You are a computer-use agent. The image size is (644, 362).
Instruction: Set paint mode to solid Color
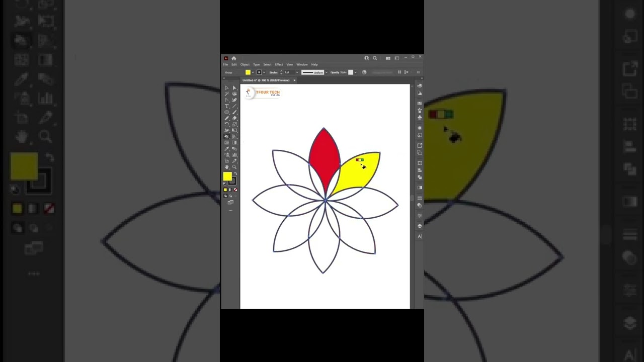click(x=225, y=190)
